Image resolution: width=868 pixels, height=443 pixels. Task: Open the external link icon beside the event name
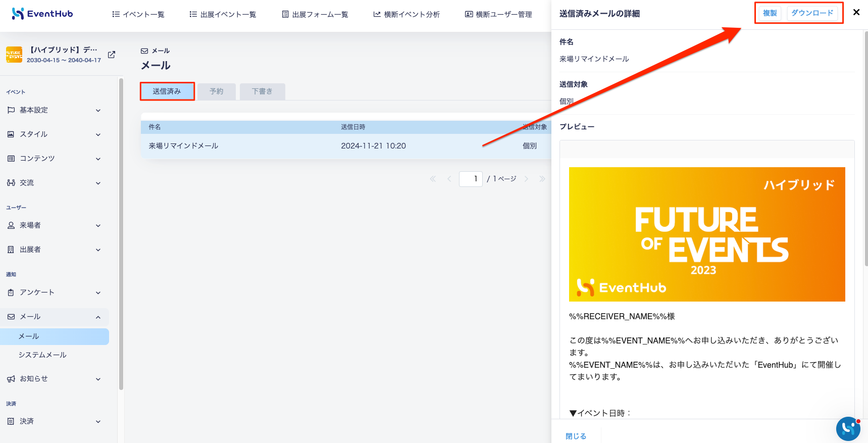tap(112, 55)
